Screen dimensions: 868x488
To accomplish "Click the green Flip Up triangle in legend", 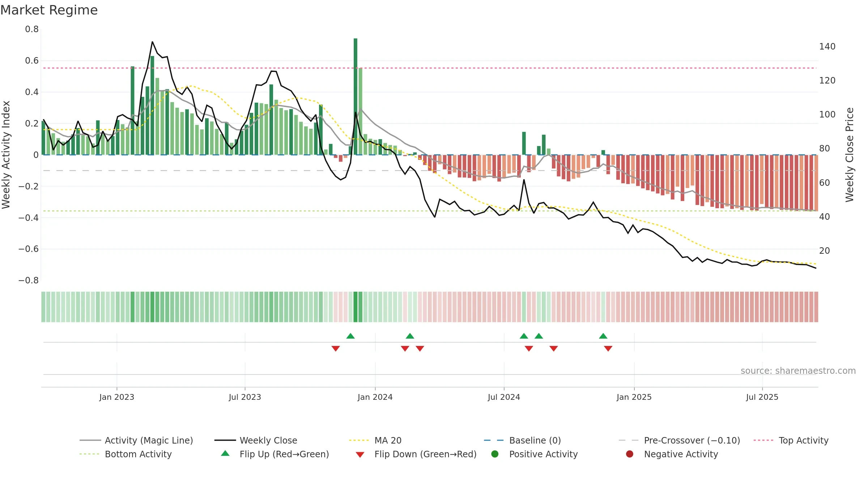I will coord(225,453).
